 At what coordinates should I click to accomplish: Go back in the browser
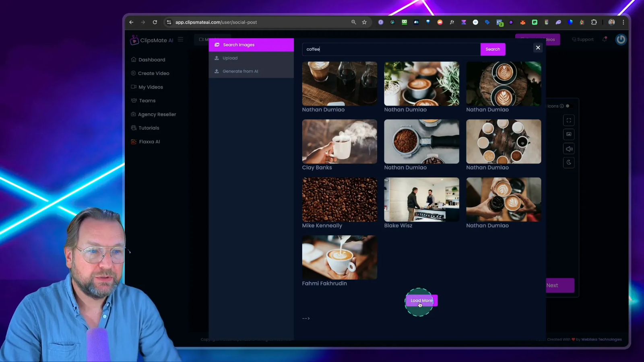(131, 22)
